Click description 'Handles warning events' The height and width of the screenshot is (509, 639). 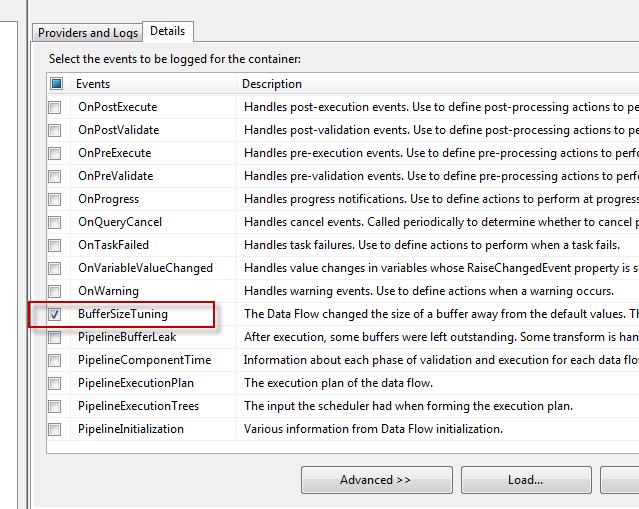pyautogui.click(x=429, y=291)
